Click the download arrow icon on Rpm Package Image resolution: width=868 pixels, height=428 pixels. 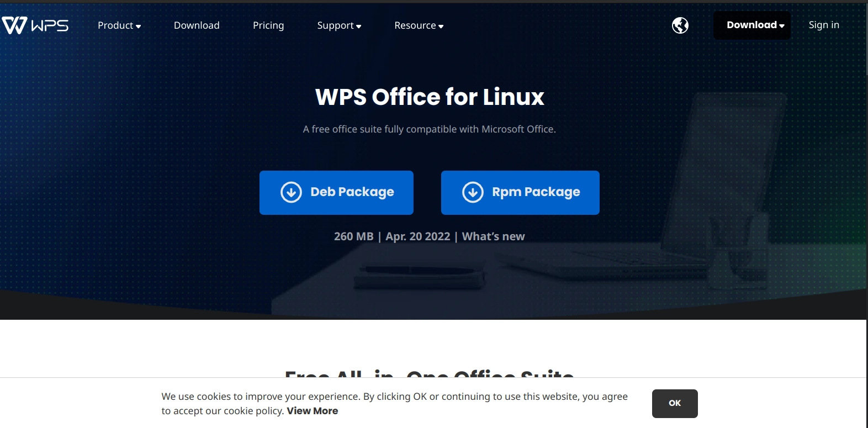pyautogui.click(x=473, y=192)
